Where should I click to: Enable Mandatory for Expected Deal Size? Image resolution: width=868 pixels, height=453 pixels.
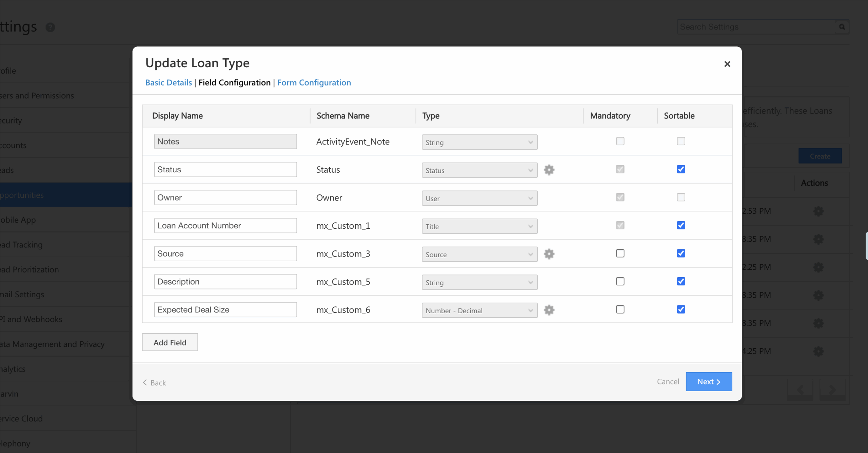pyautogui.click(x=620, y=309)
